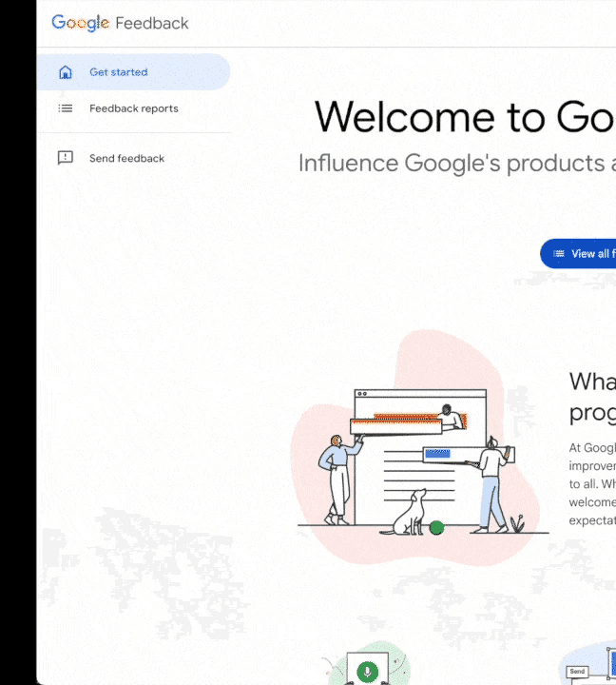Click the illustration of people building a webpage
Screen dimensions: 616x685
(420, 448)
